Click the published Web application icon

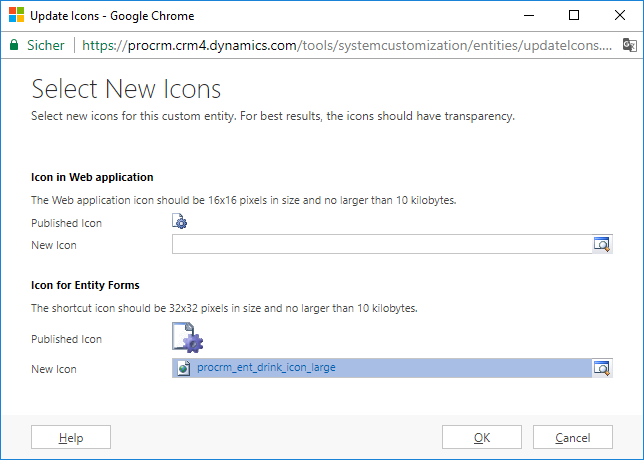[x=180, y=223]
